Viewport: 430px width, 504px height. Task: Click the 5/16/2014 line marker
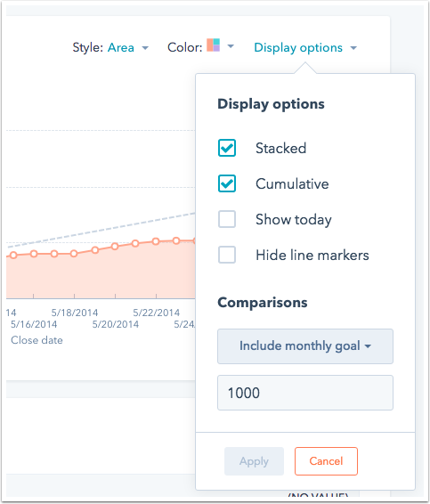pyautogui.click(x=34, y=254)
